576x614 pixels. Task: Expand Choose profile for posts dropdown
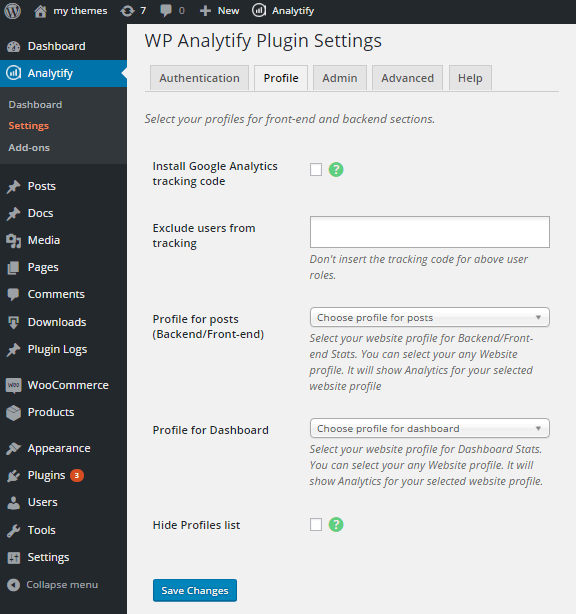click(430, 317)
